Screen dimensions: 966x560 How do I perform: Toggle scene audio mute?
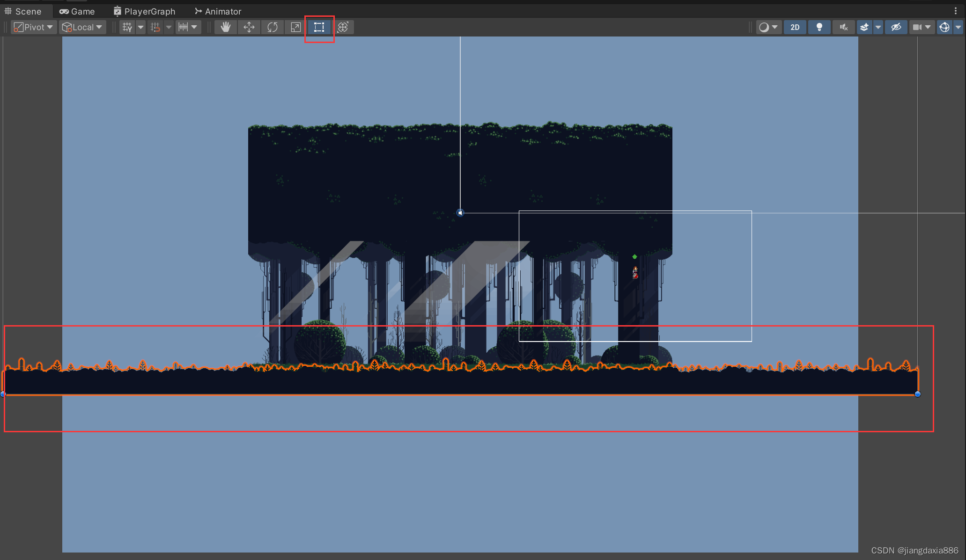843,27
